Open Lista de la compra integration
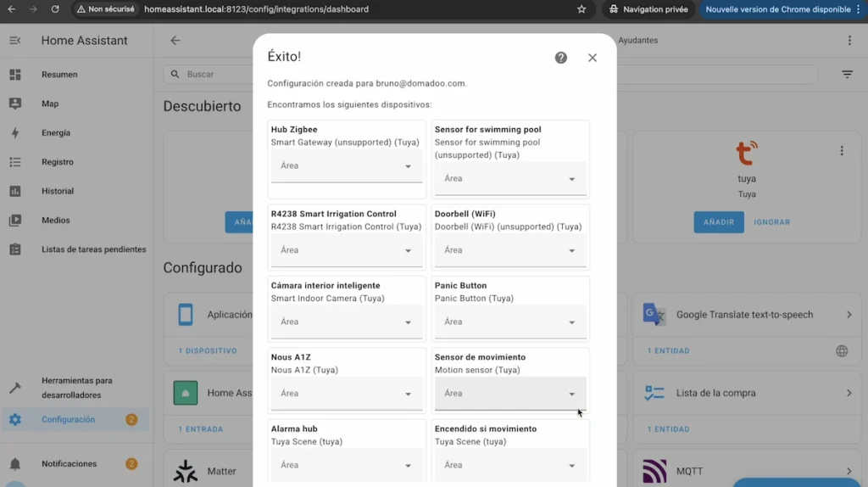Screen dimensions: 868x487 click(748, 393)
